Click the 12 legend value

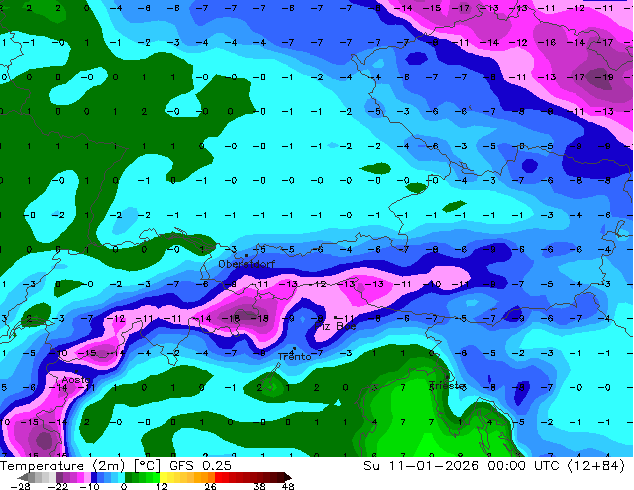[162, 486]
